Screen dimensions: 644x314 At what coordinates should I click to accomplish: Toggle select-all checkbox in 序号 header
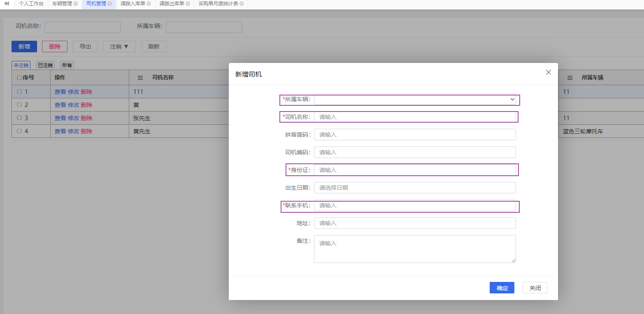tap(19, 78)
